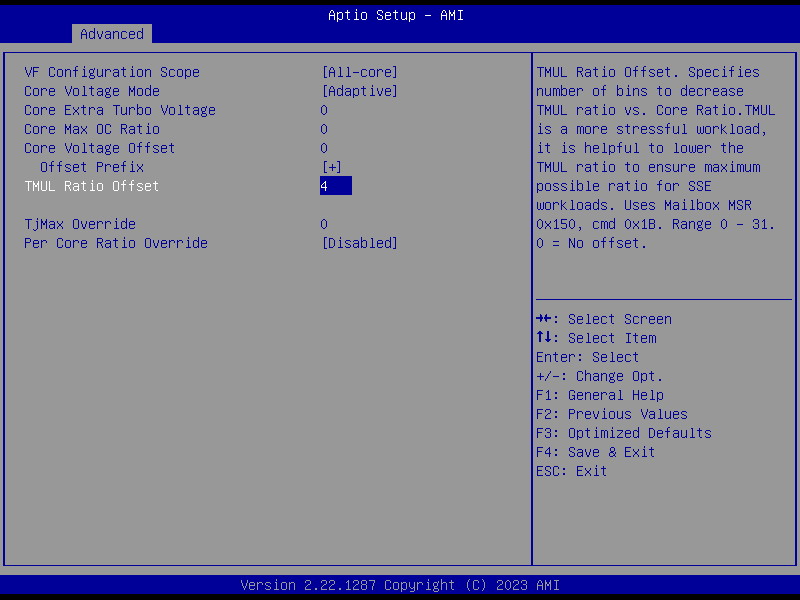Highlight TMUL Ratio Offset label
The height and width of the screenshot is (600, 800).
92,186
